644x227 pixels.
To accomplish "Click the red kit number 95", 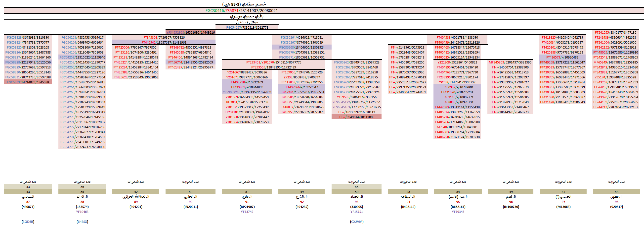I will [x=458, y=202].
